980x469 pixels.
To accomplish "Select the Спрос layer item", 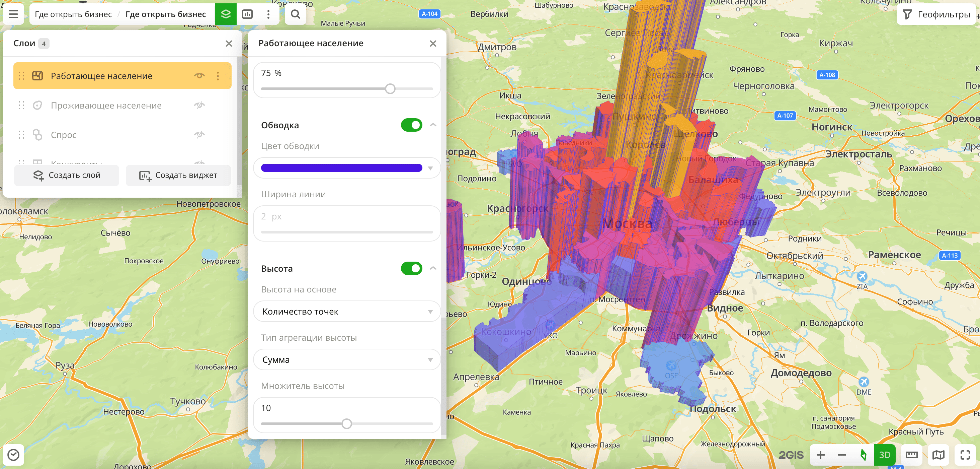I will [64, 135].
